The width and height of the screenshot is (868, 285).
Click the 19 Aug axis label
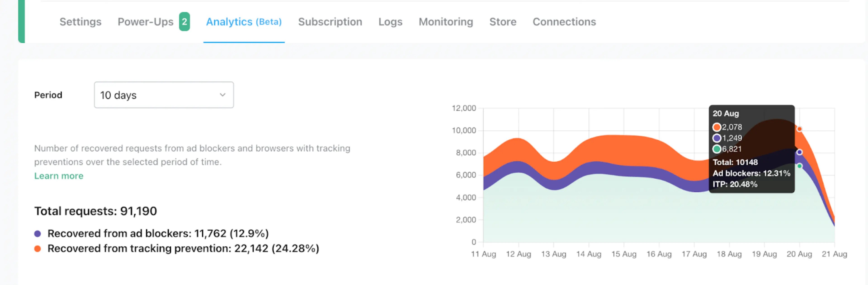tap(764, 254)
